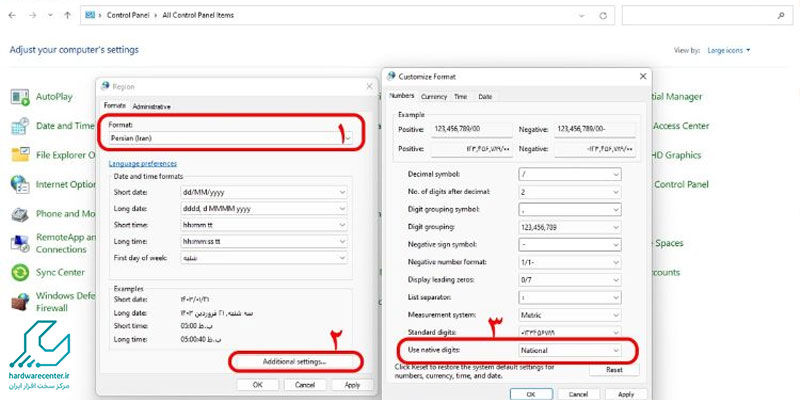Screen dimensions: 800x400
Task: Open the Long date format dropdown
Action: (264, 209)
